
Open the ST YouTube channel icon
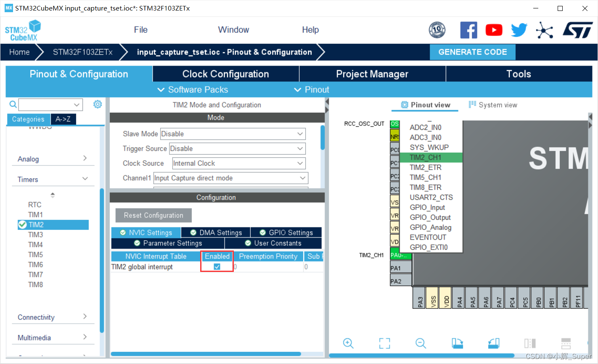(x=494, y=30)
